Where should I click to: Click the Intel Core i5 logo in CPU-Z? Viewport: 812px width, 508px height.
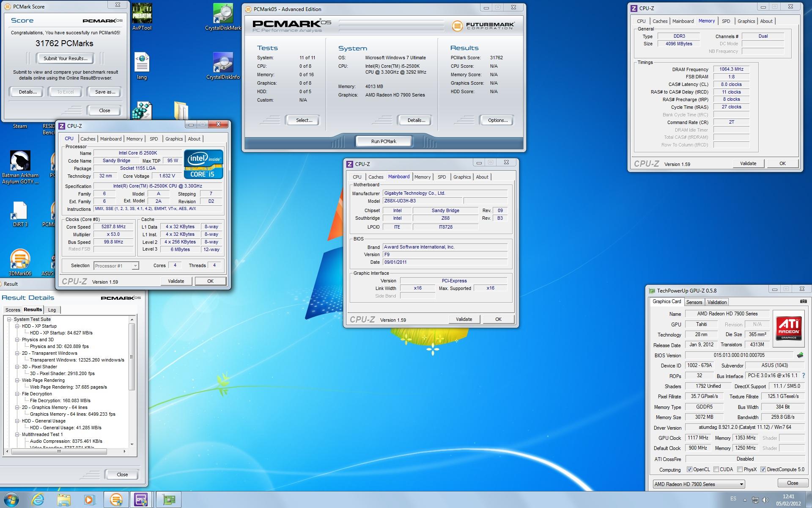pyautogui.click(x=203, y=164)
